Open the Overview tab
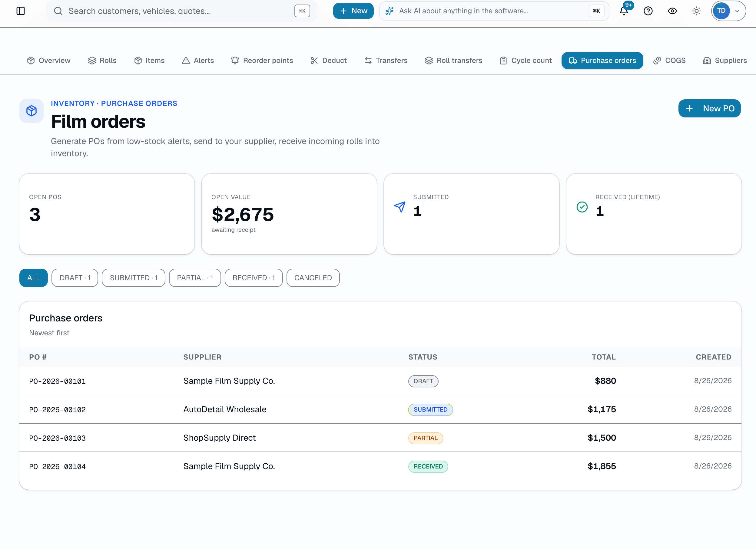The image size is (756, 549). point(49,61)
